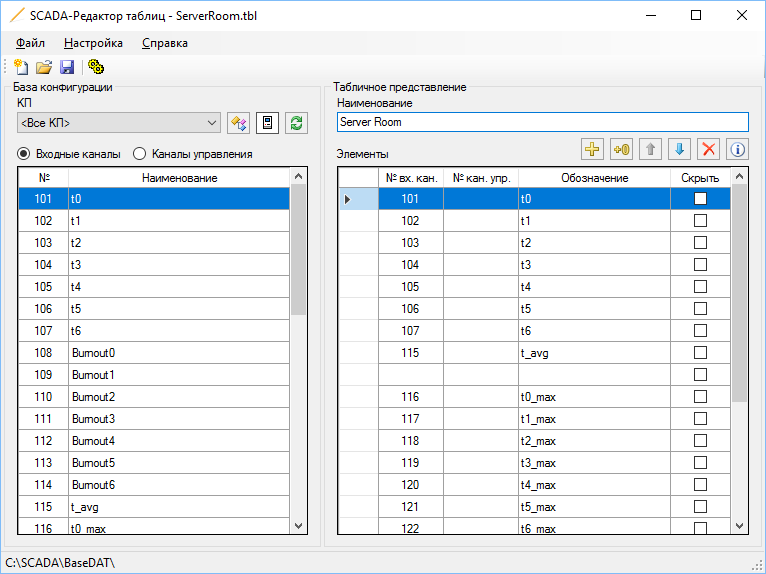The height and width of the screenshot is (574, 766).
Task: Toggle the Скрыть checkbox for t3 row
Action: tap(700, 265)
